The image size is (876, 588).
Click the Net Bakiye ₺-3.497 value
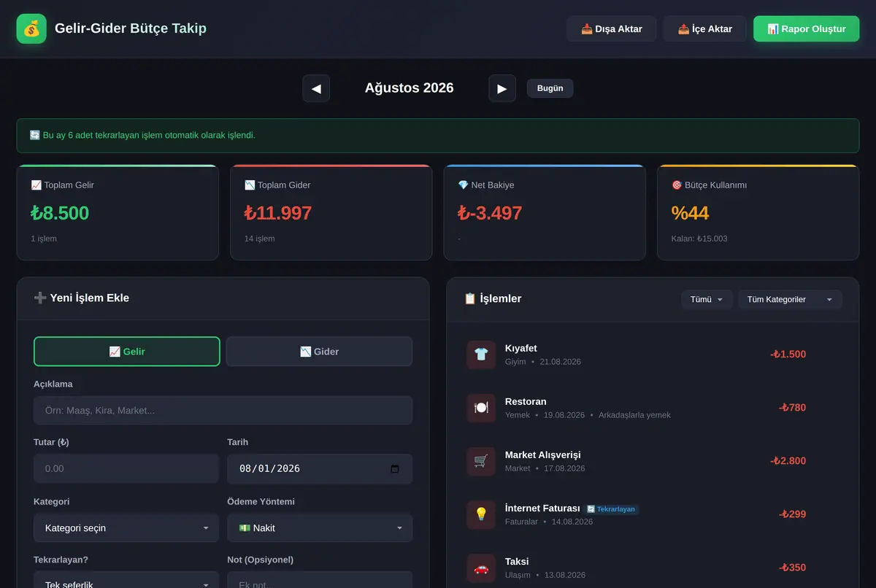pyautogui.click(x=490, y=213)
